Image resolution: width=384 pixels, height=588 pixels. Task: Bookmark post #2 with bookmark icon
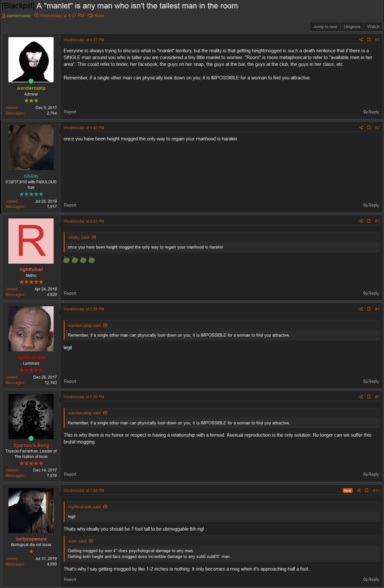(x=369, y=128)
